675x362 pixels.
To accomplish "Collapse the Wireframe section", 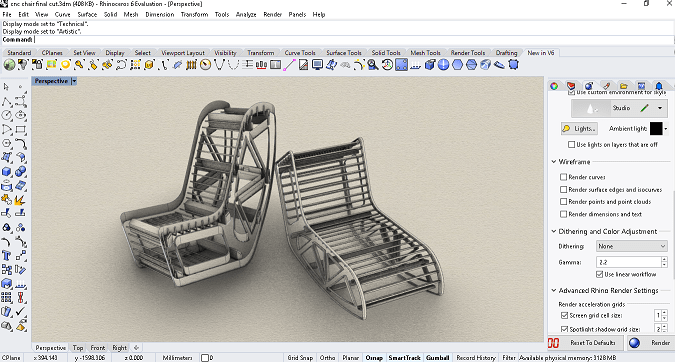I will pyautogui.click(x=554, y=162).
